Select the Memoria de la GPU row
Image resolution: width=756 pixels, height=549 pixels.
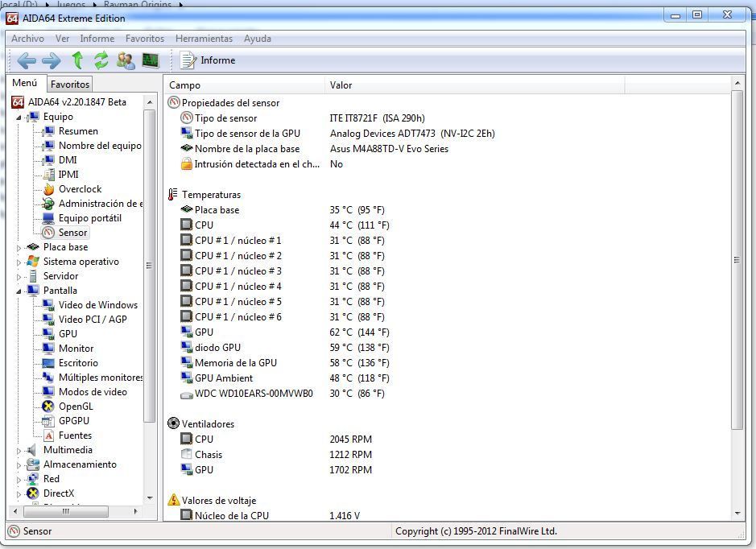point(284,363)
